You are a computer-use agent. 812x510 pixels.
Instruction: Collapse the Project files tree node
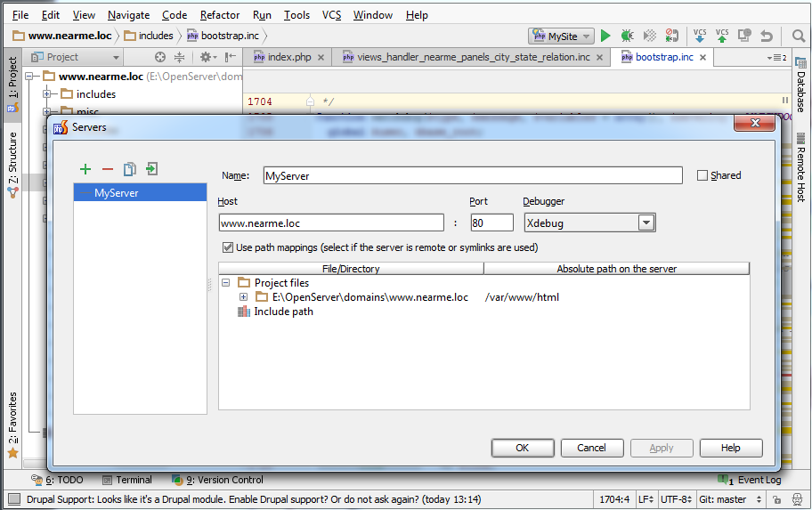[226, 283]
